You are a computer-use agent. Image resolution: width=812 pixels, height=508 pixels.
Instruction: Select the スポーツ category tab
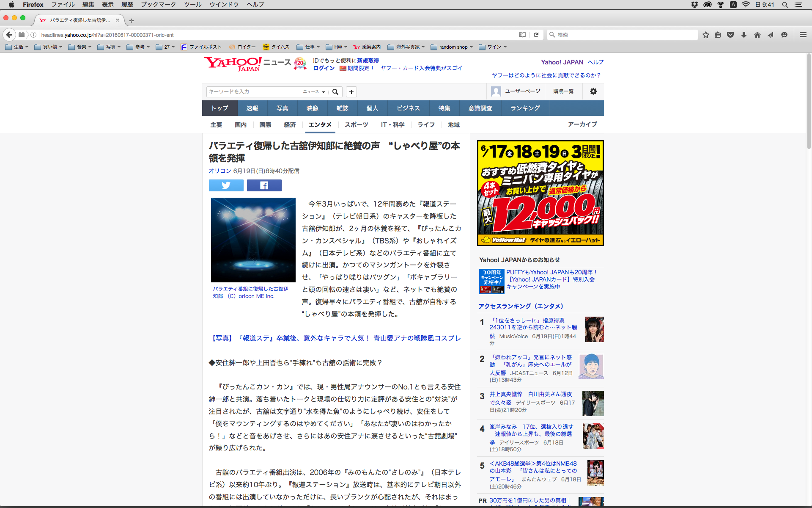pyautogui.click(x=356, y=125)
